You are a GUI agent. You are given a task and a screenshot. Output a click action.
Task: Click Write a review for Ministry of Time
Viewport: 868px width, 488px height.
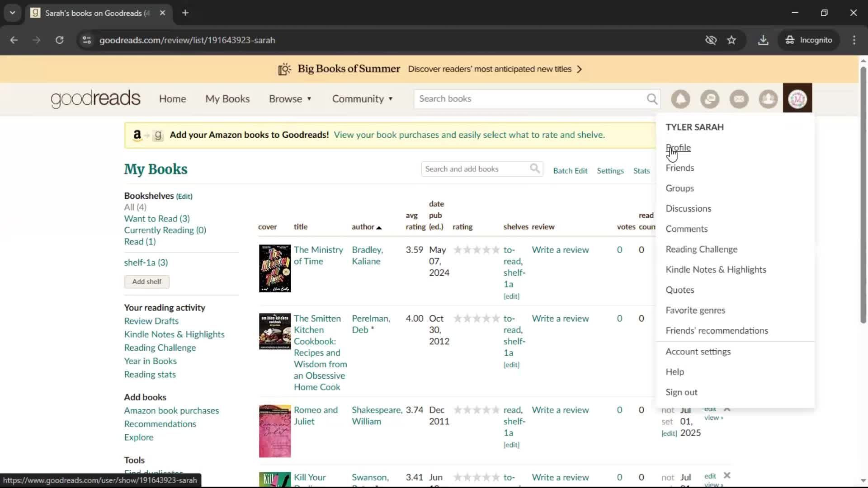point(560,250)
